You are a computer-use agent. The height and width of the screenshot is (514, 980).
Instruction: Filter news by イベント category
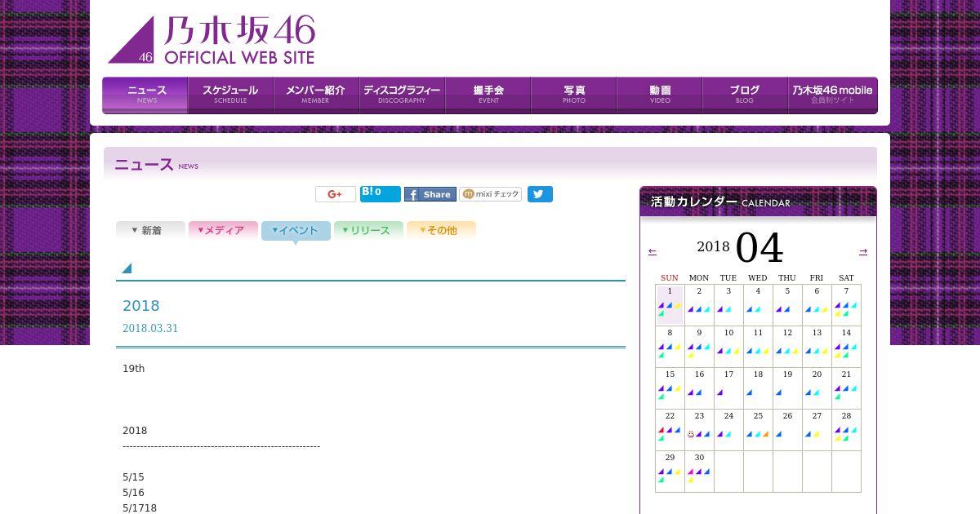point(296,231)
